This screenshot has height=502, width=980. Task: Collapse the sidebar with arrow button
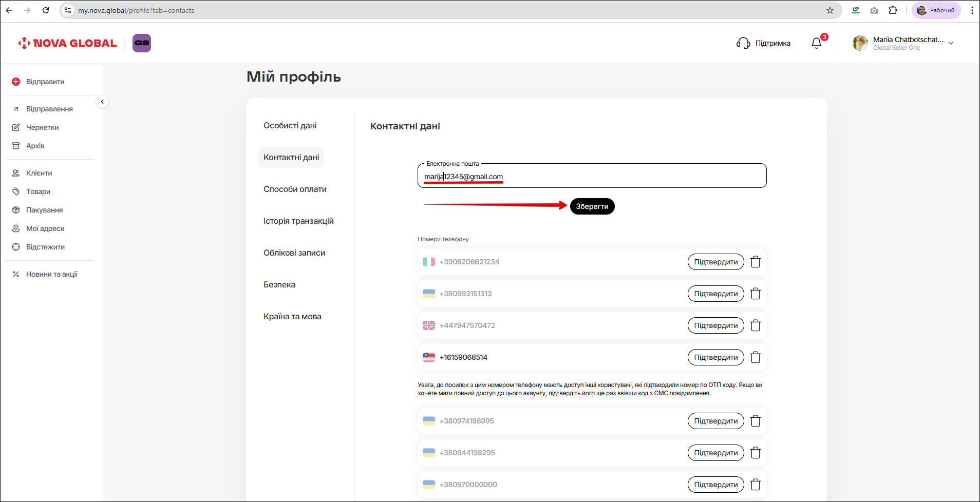click(102, 102)
